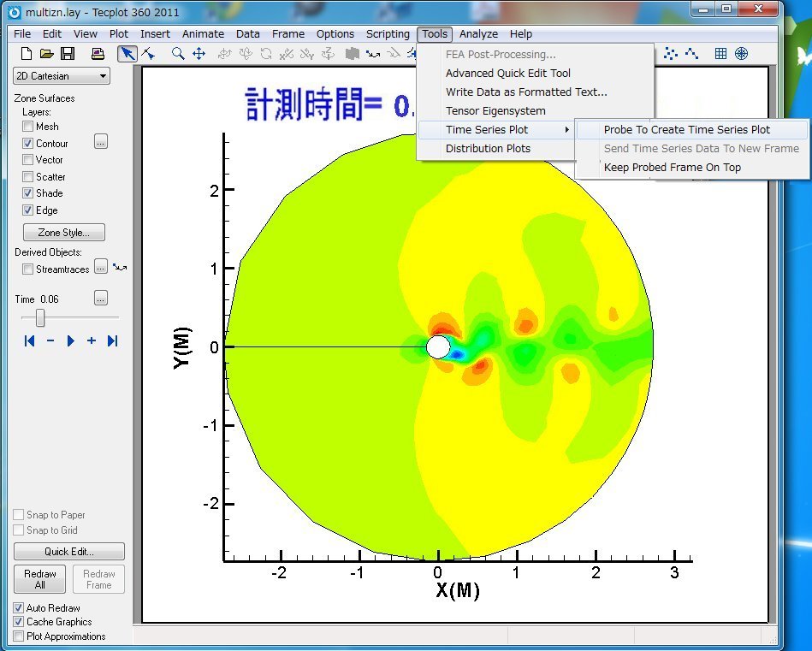Screen dimensions: 812x651
Task: Click the Open file folder icon
Action: [x=46, y=53]
